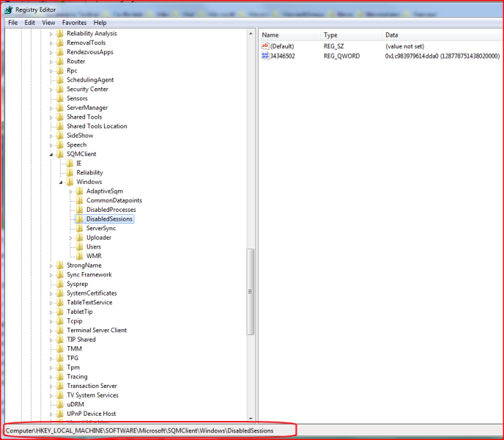Click the Data column header
The height and width of the screenshot is (440, 504).
pyautogui.click(x=443, y=35)
